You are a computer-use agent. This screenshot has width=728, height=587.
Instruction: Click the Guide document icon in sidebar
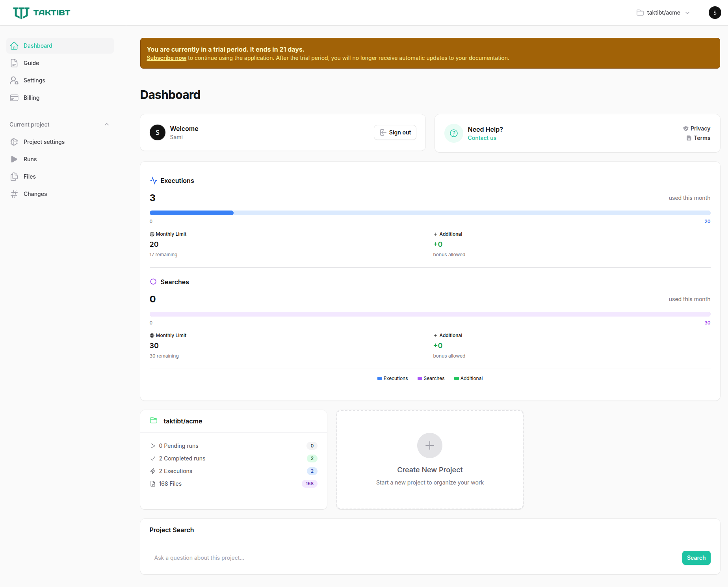pos(14,63)
